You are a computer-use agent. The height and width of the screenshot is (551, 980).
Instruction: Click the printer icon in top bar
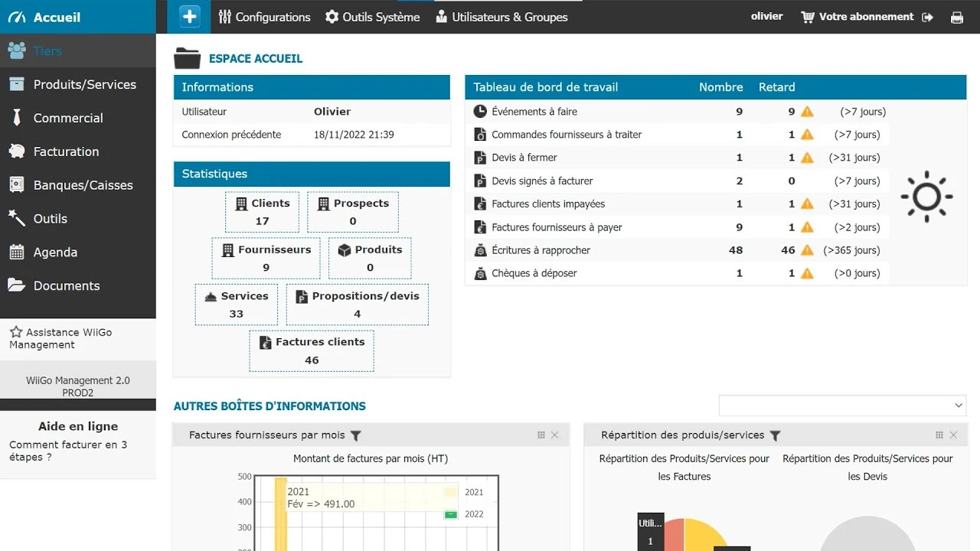tap(956, 18)
